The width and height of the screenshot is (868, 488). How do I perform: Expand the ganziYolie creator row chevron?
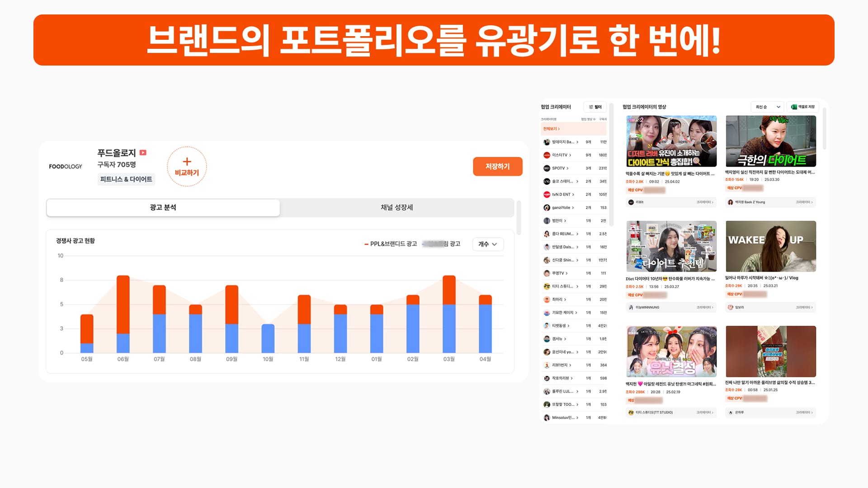click(573, 208)
